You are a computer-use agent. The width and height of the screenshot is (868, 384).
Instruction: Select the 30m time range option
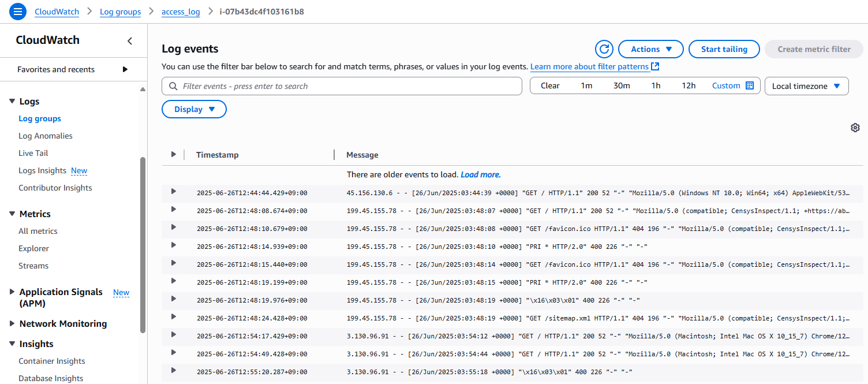point(622,85)
